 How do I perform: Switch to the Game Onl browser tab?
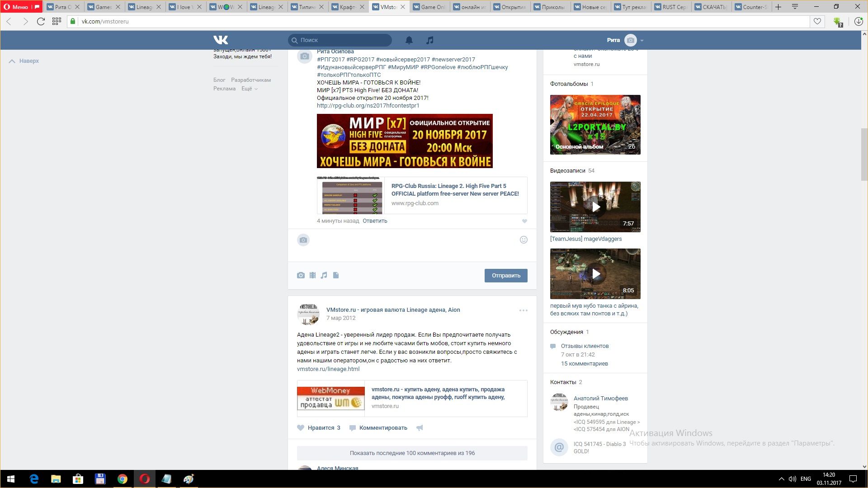click(x=432, y=7)
